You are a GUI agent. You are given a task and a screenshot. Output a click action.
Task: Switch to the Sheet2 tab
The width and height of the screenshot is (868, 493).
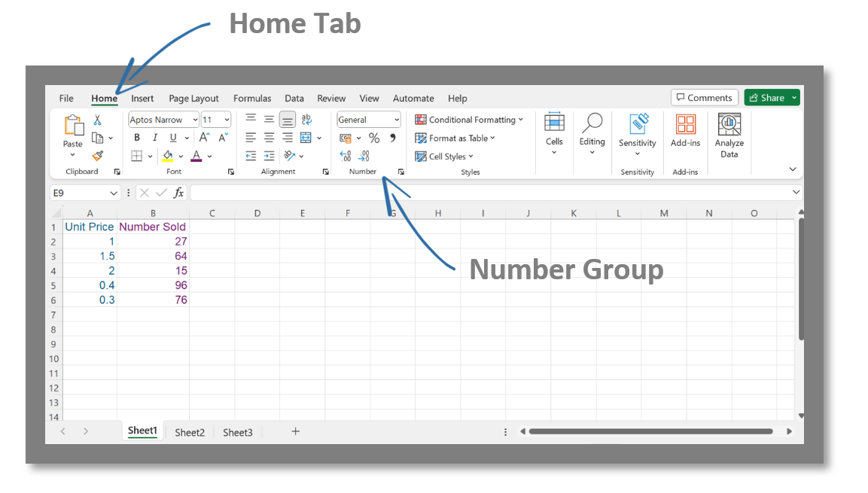[x=190, y=432]
